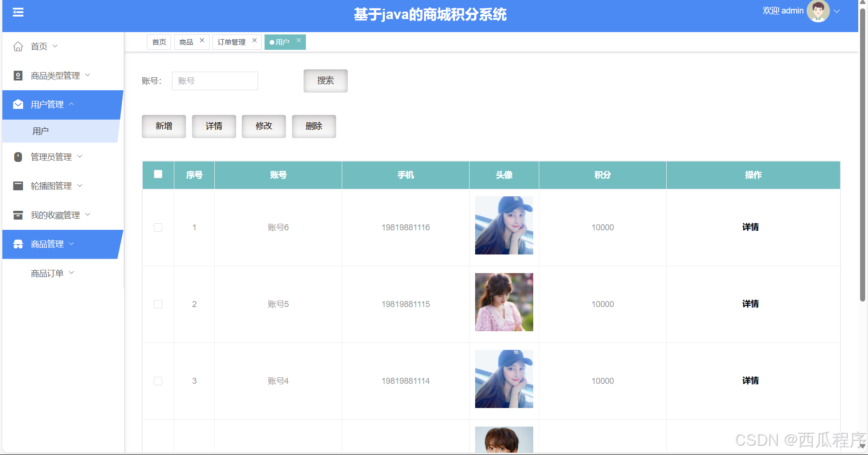Expand the 轮播图管理 menu
This screenshot has width=868, height=455.
[80, 186]
